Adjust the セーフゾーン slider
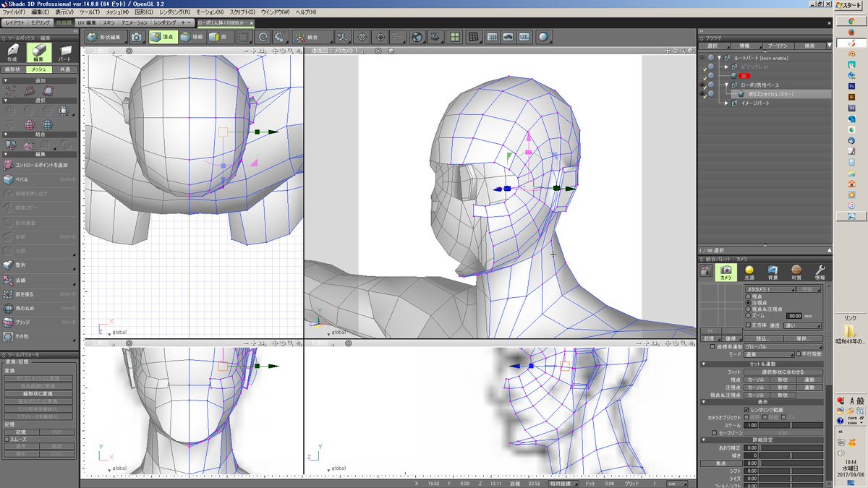 pyautogui.click(x=783, y=432)
